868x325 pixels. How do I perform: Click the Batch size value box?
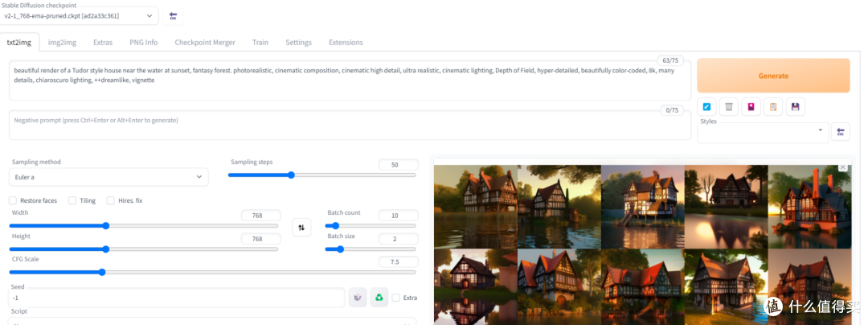[398, 239]
